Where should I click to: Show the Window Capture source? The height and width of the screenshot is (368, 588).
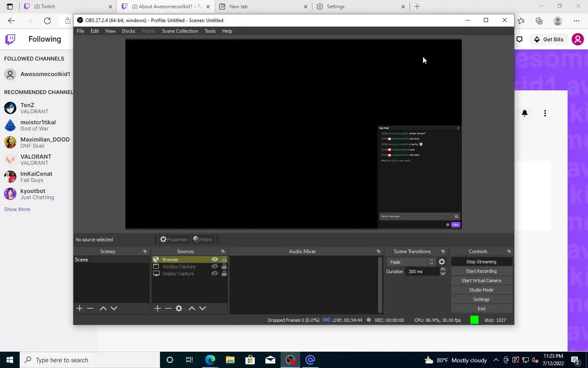215,267
